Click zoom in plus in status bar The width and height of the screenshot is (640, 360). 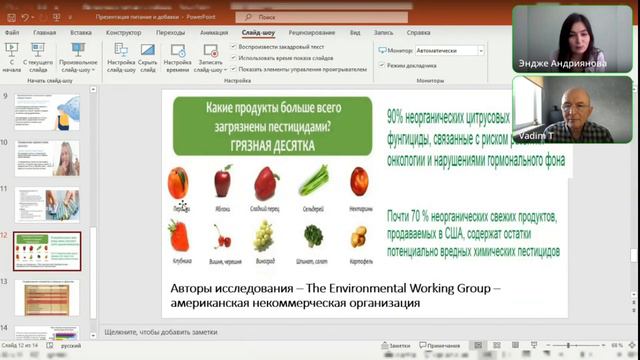tap(603, 345)
